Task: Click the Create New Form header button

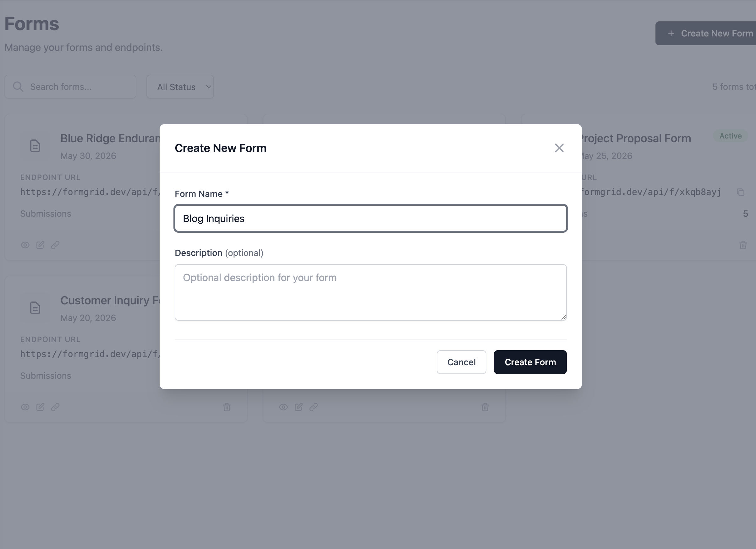Action: (706, 33)
